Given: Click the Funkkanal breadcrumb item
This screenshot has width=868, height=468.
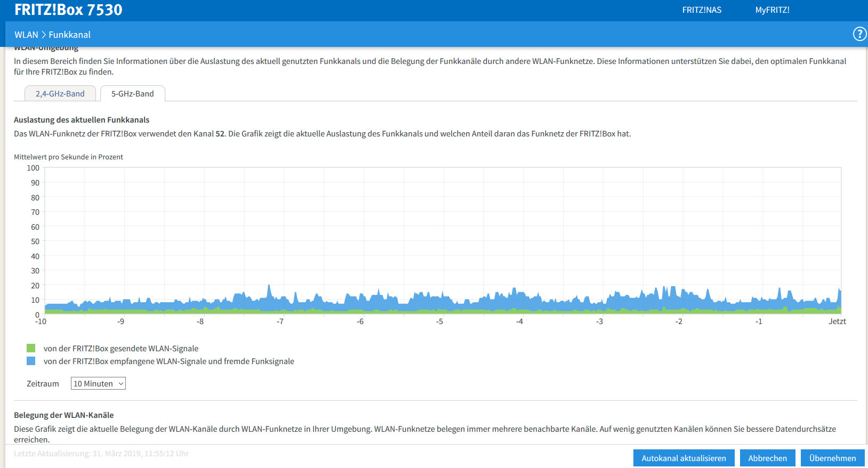Looking at the screenshot, I should (69, 35).
